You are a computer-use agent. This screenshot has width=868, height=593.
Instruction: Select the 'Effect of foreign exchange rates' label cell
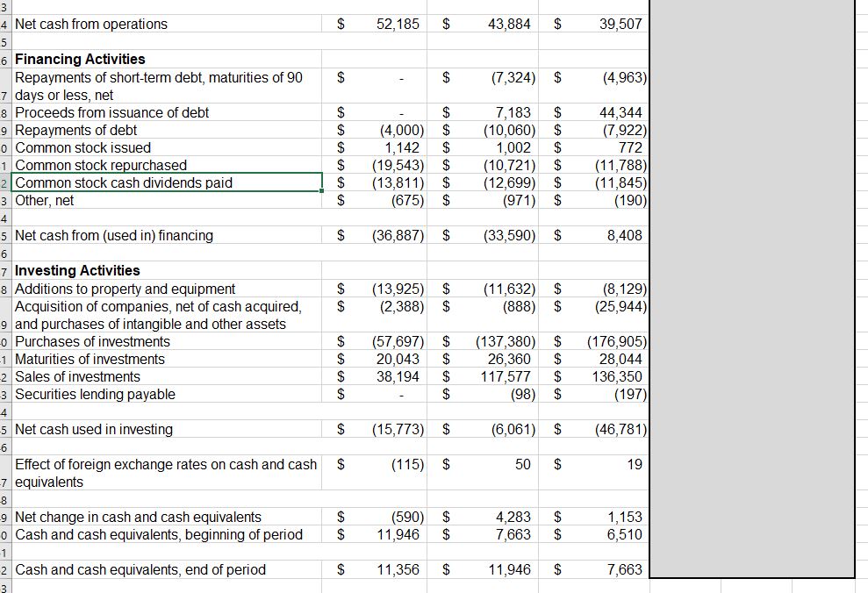pyautogui.click(x=166, y=473)
